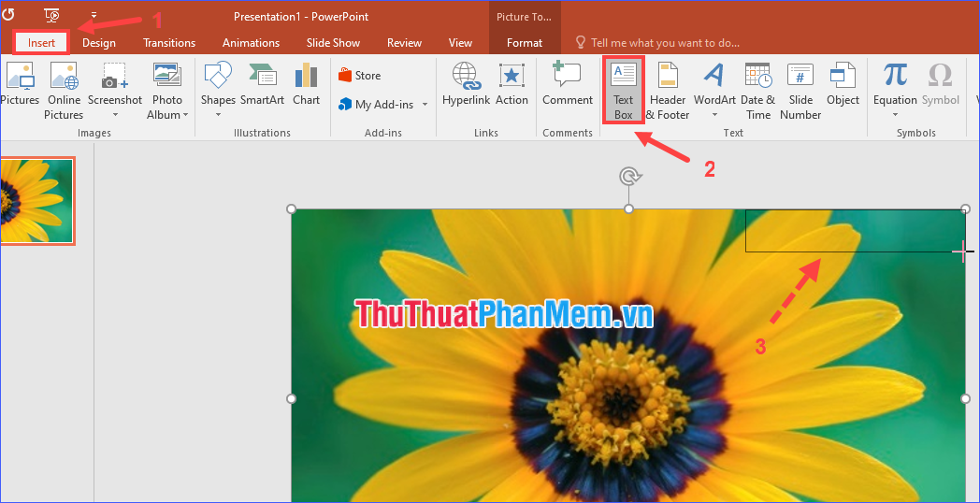Switch to the Design tab
The height and width of the screenshot is (503, 980).
(99, 43)
